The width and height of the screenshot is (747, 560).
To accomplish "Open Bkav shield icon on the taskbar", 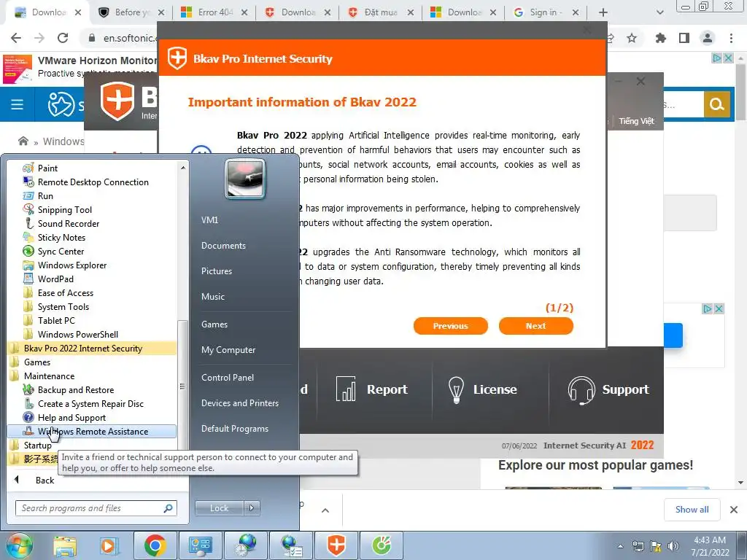I will click(x=336, y=545).
